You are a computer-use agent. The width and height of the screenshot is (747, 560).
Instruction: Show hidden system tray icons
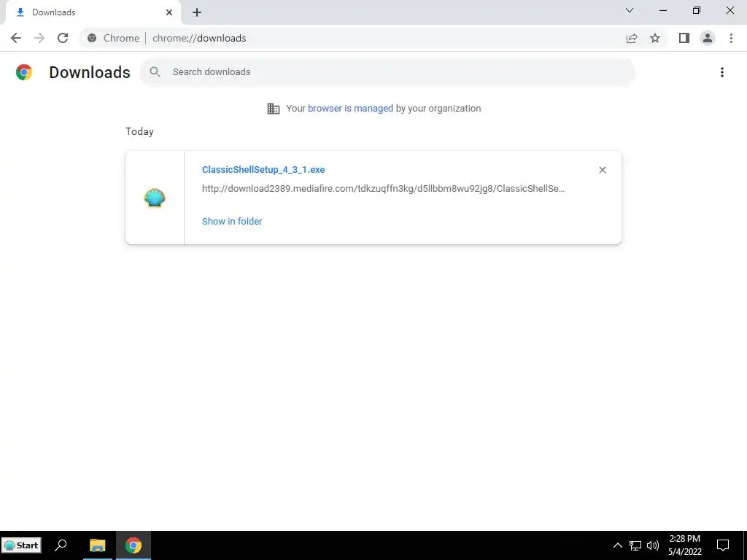(x=617, y=545)
